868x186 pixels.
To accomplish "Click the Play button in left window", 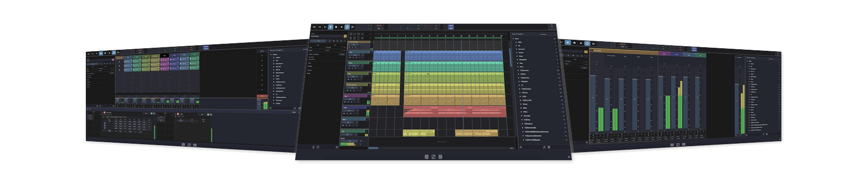I will 101,53.
